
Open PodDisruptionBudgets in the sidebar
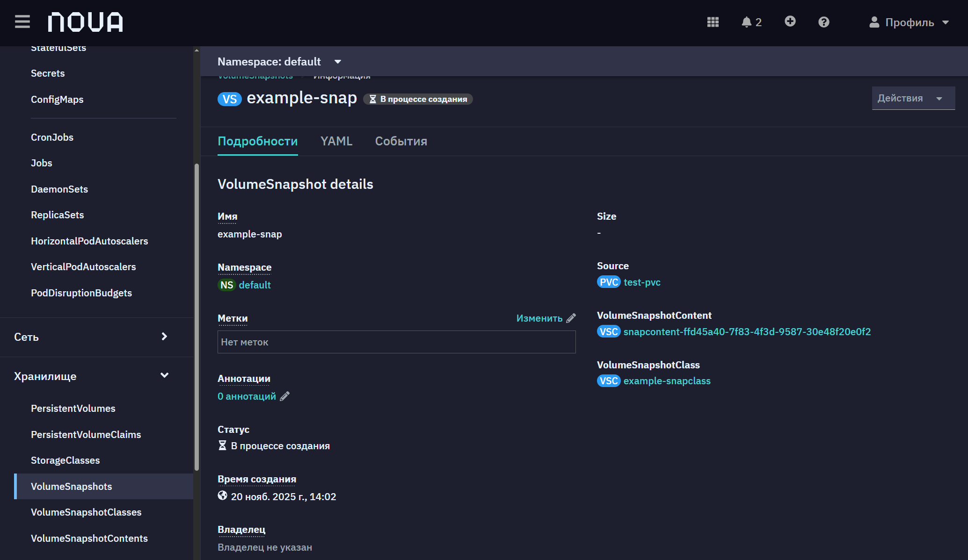pyautogui.click(x=81, y=293)
